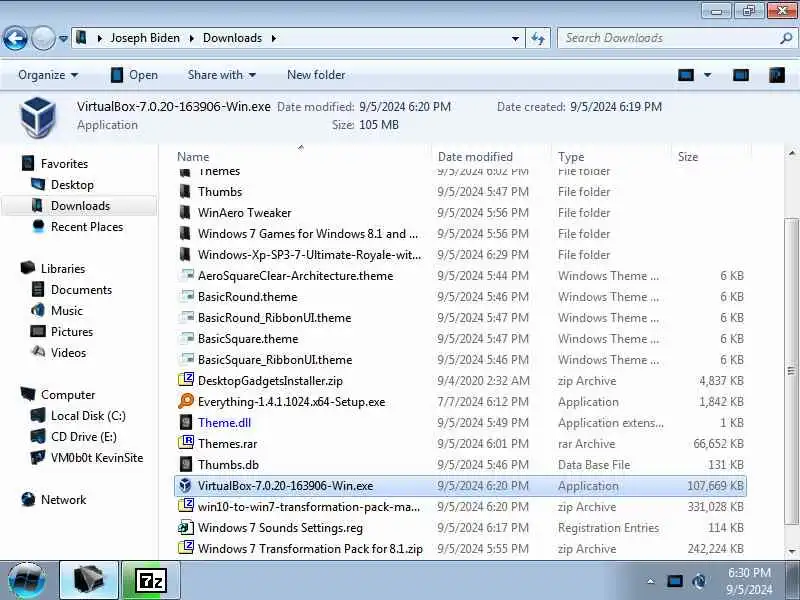Click DesktopGadgetsInstaller.zip archive icon
Viewport: 800px width, 600px height.
click(x=186, y=380)
